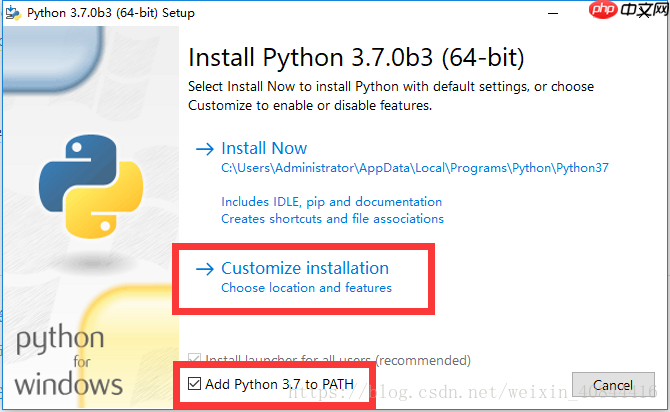Click the Customize installation arrow icon

tap(205, 269)
